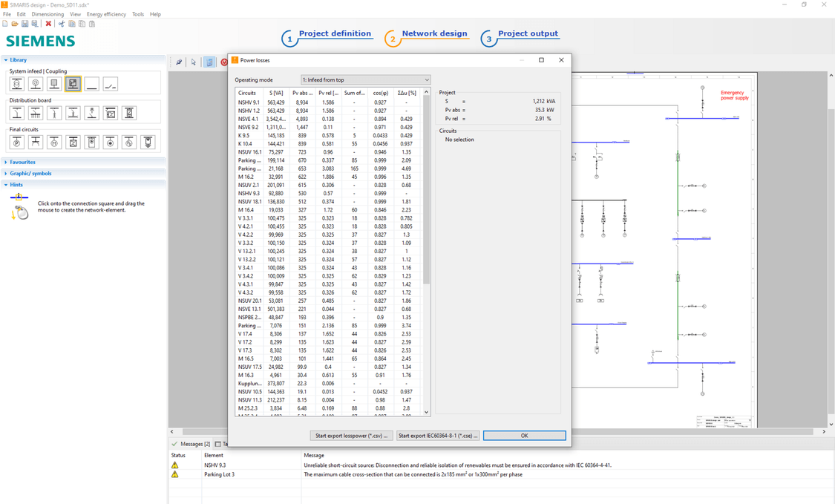The image size is (835, 504).
Task: Deselect the highlighted infeed from top symbol
Action: click(x=73, y=85)
